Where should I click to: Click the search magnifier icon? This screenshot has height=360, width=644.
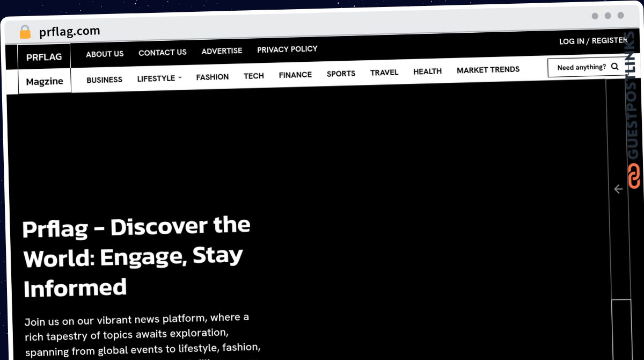tap(615, 67)
